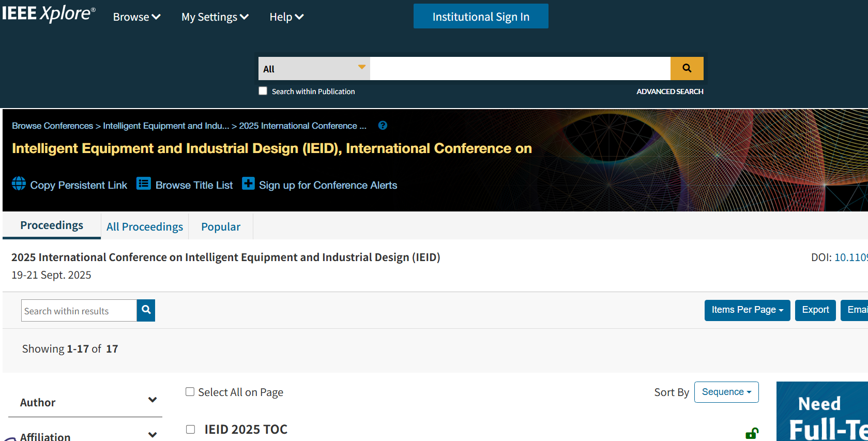Image resolution: width=868 pixels, height=441 pixels.
Task: Click the IEEE Xplore logo
Action: click(x=49, y=14)
